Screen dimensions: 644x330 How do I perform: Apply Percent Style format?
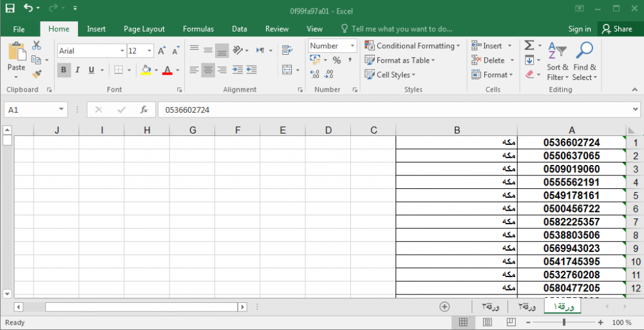pos(337,61)
